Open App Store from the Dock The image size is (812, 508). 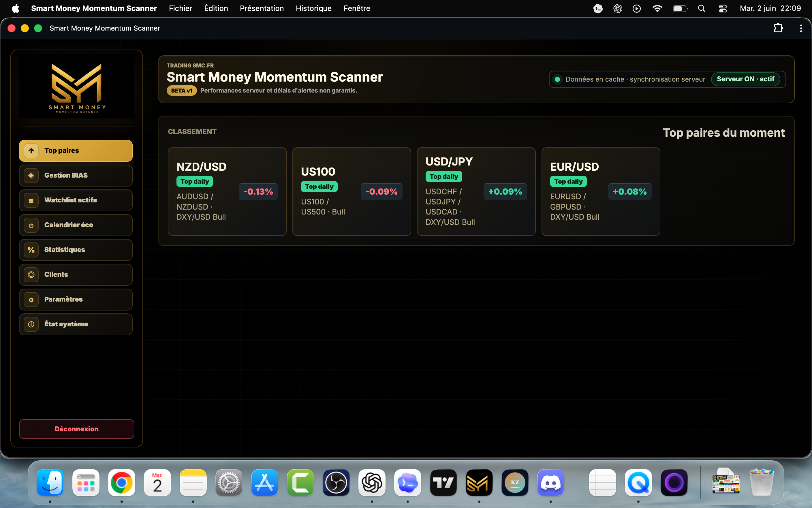265,483
